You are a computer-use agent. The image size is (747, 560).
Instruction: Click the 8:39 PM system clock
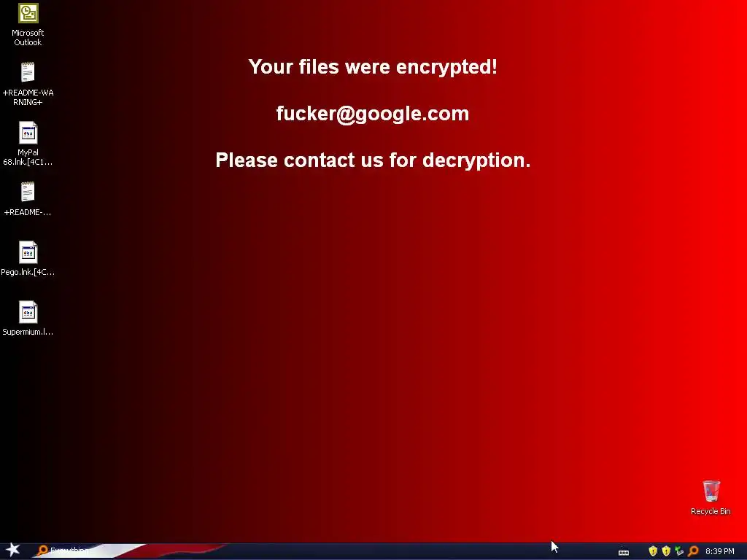pyautogui.click(x=720, y=551)
